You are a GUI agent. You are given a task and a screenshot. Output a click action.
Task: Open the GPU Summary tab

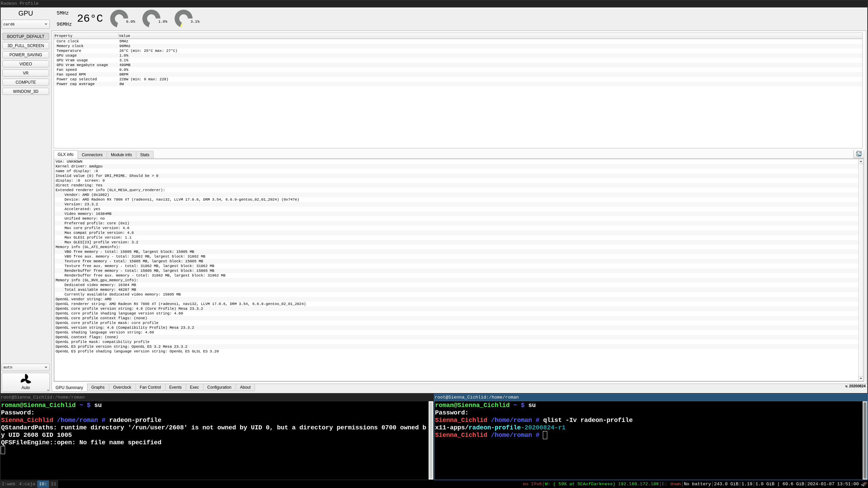pyautogui.click(x=69, y=387)
